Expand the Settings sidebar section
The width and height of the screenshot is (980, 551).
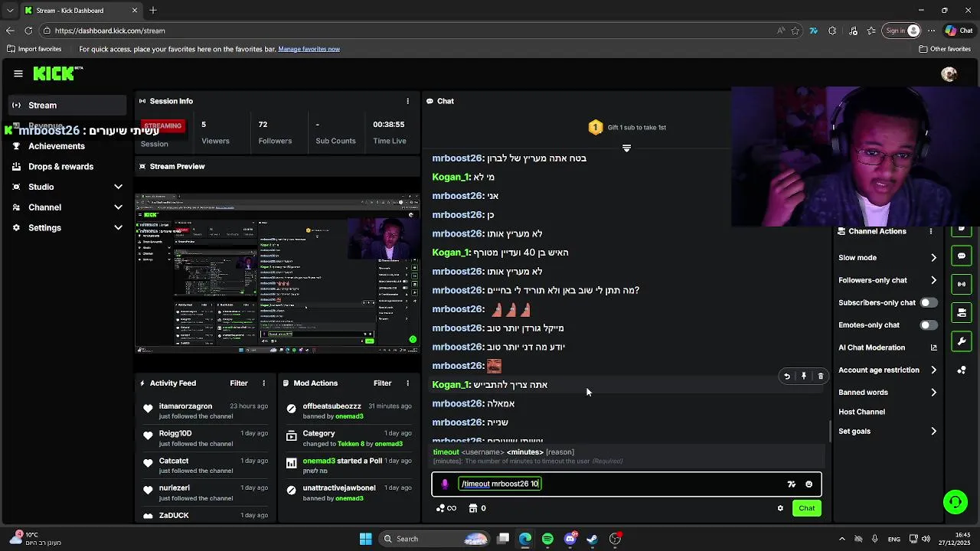tap(118, 227)
